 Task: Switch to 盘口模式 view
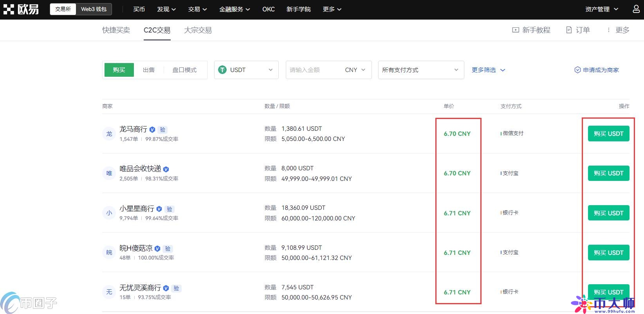point(184,70)
